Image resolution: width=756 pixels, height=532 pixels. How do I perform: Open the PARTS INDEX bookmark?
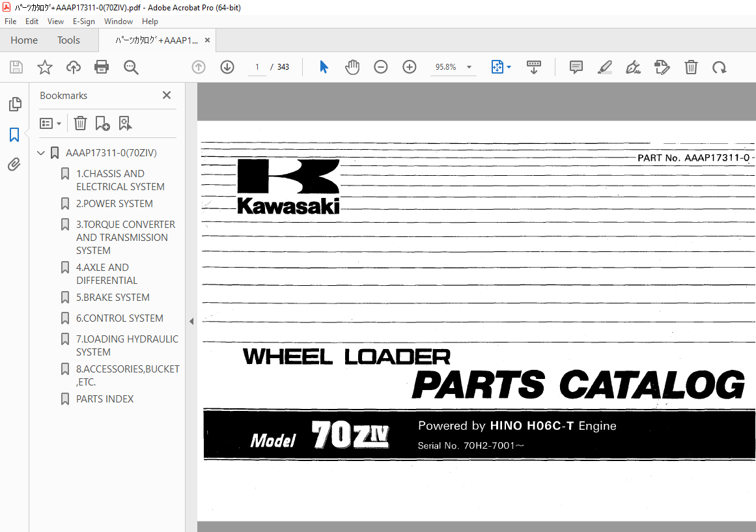(105, 399)
